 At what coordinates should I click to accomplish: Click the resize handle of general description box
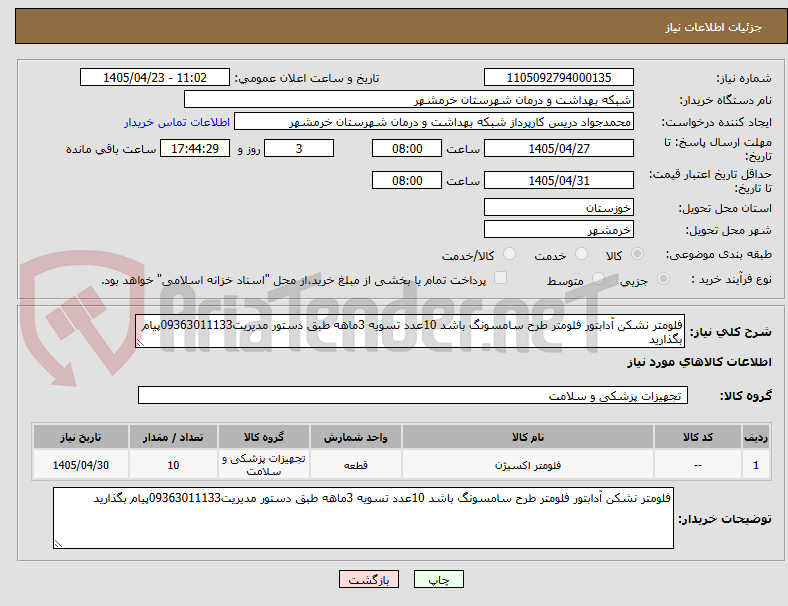tap(140, 343)
